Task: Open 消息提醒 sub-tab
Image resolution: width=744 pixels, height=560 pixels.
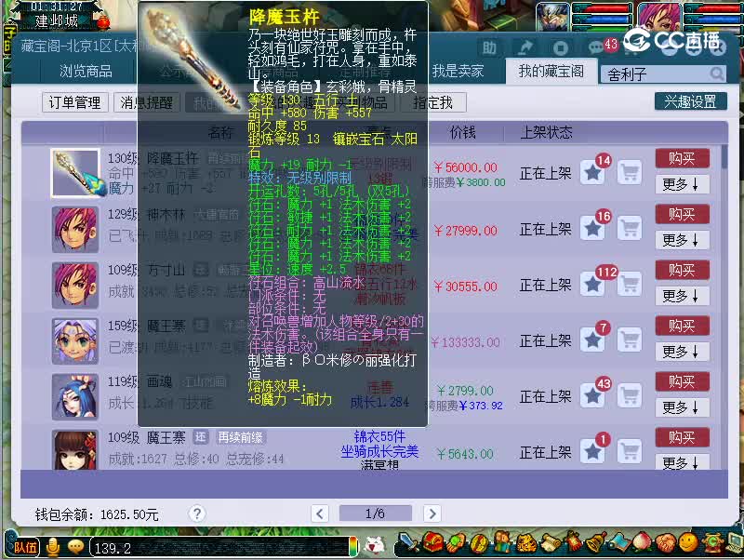Action: [147, 102]
